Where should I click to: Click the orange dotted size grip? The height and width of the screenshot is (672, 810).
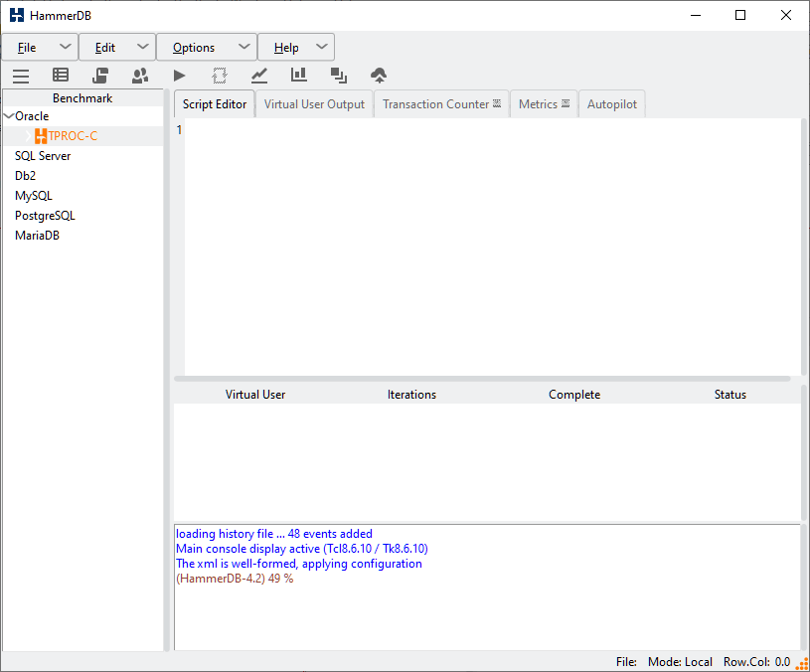coord(802,664)
